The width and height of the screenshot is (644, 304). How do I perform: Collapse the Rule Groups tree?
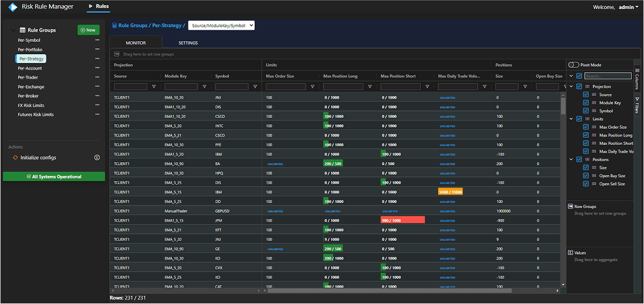13,30
